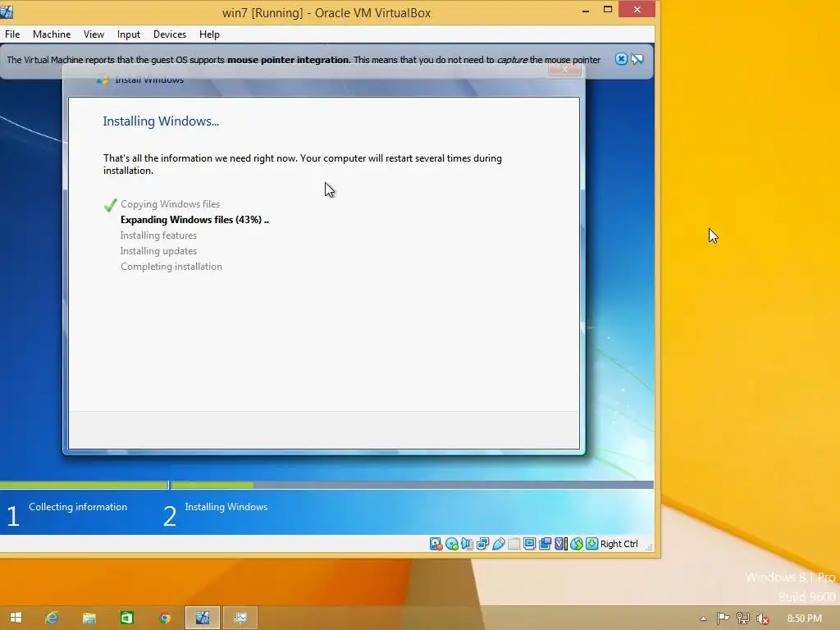Maximize the VirtualBox window
The image size is (840, 630).
608,9
